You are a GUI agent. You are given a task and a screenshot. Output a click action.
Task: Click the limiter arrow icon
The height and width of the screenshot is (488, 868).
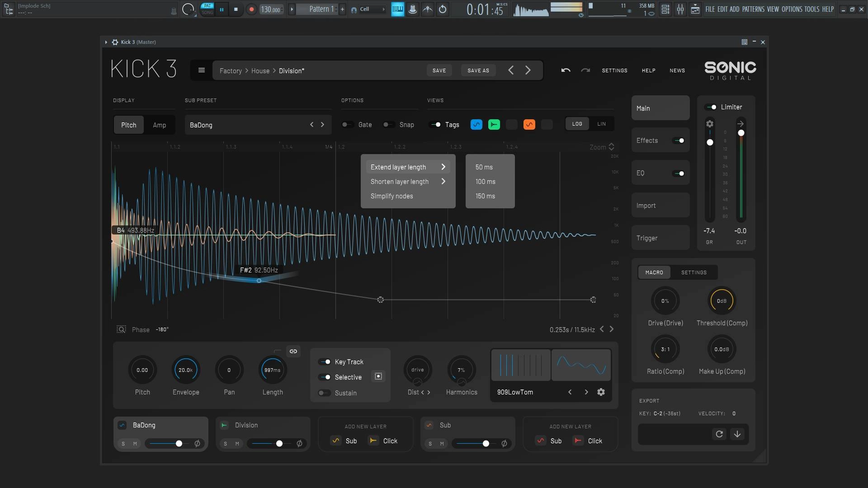741,123
